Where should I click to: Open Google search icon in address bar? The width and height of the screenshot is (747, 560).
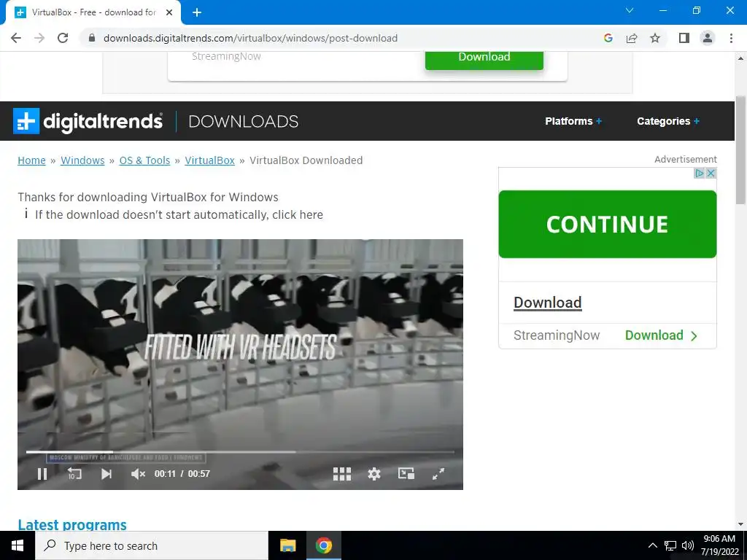(608, 38)
